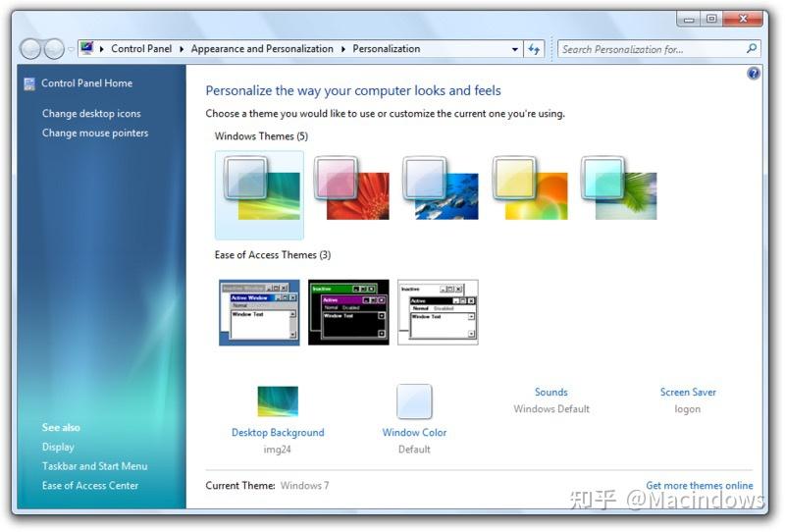Image resolution: width=785 pixels, height=532 pixels.
Task: Open Change desktop icons
Action: coord(91,114)
